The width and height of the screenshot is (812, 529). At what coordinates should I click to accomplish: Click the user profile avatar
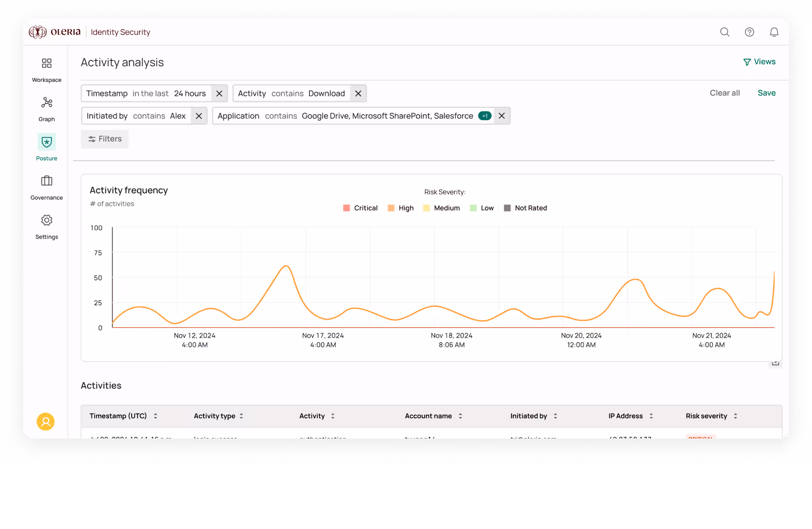tap(46, 422)
